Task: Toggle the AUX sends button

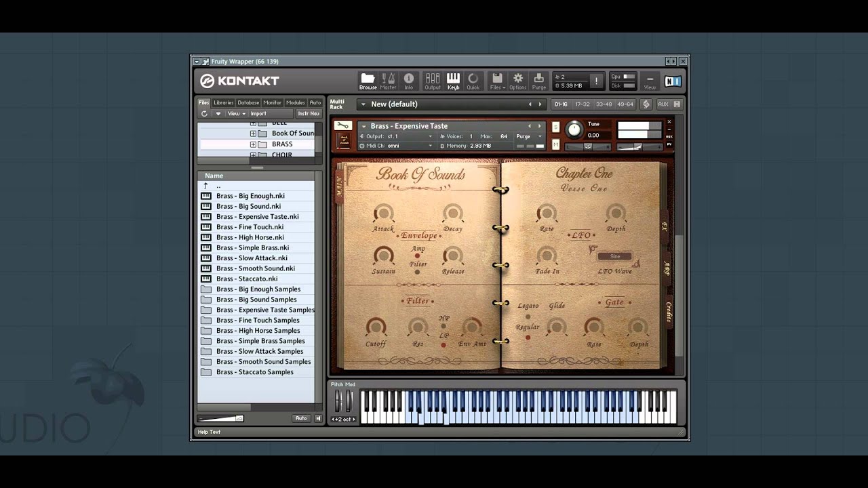Action: 663,104
